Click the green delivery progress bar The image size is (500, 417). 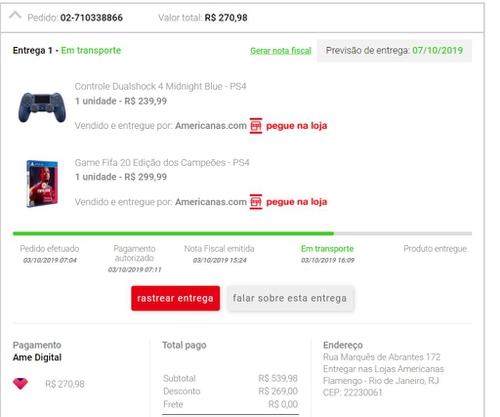(173, 233)
